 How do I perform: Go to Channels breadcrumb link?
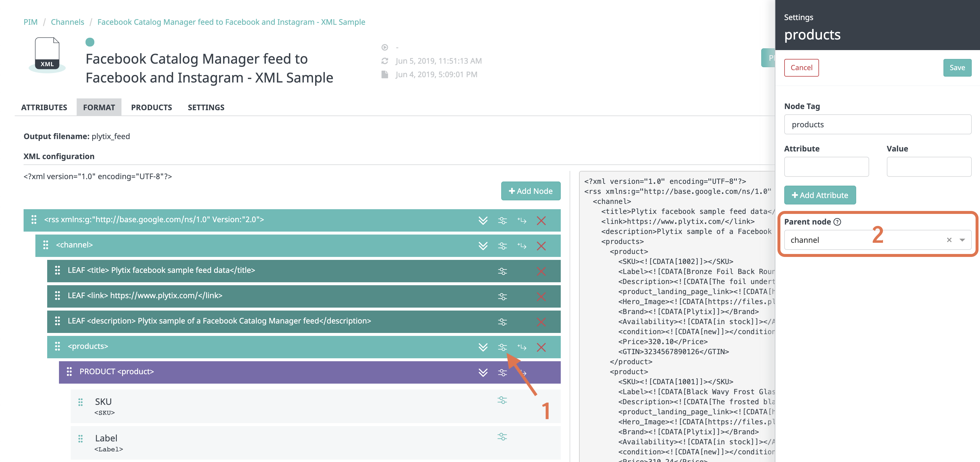tap(67, 22)
